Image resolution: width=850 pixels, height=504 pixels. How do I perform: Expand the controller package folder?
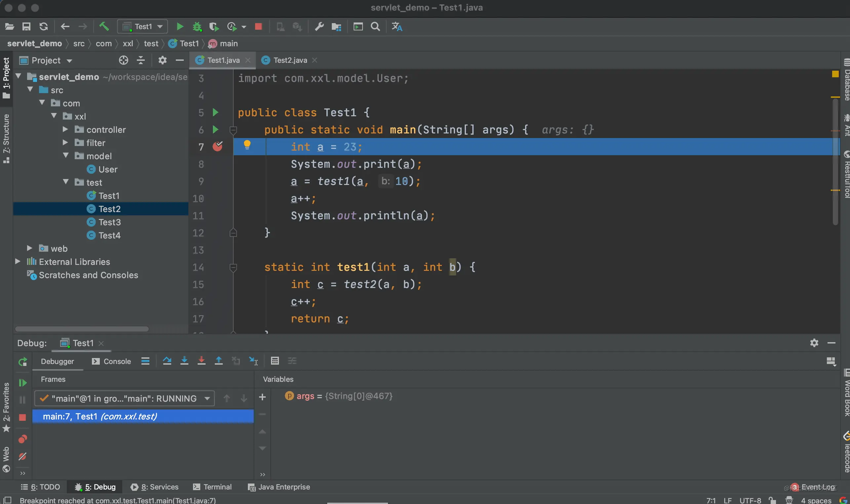click(65, 129)
